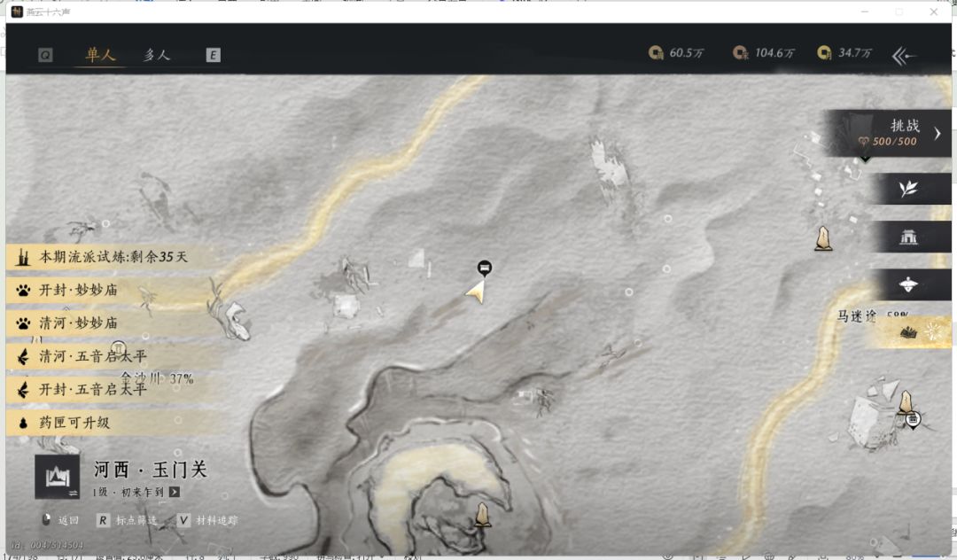
Task: Switch to the 多人 tab
Action: 156,55
